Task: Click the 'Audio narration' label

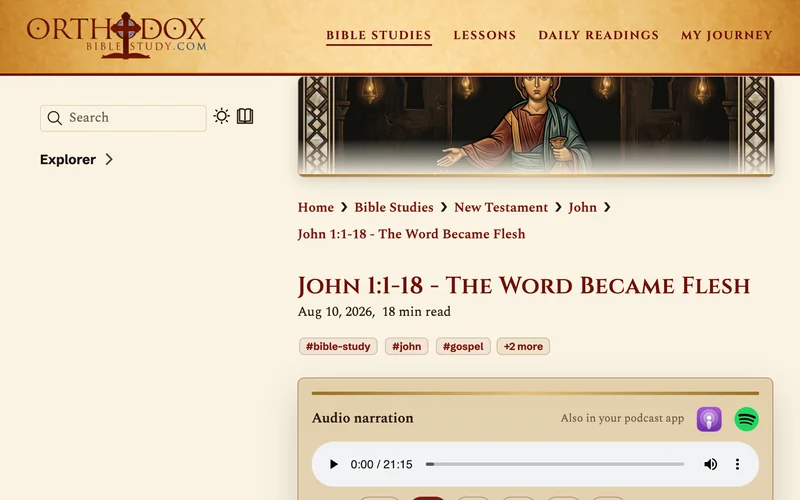Action: pos(363,418)
